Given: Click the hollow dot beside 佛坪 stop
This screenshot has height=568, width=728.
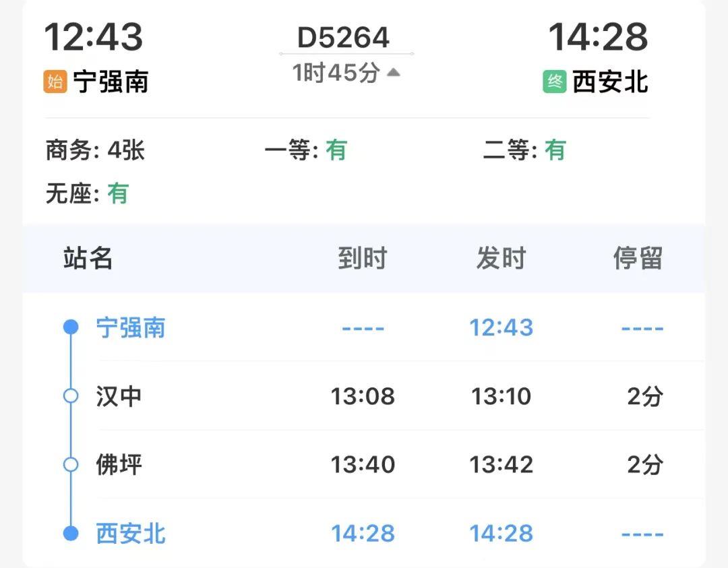Looking at the screenshot, I should point(71,465).
